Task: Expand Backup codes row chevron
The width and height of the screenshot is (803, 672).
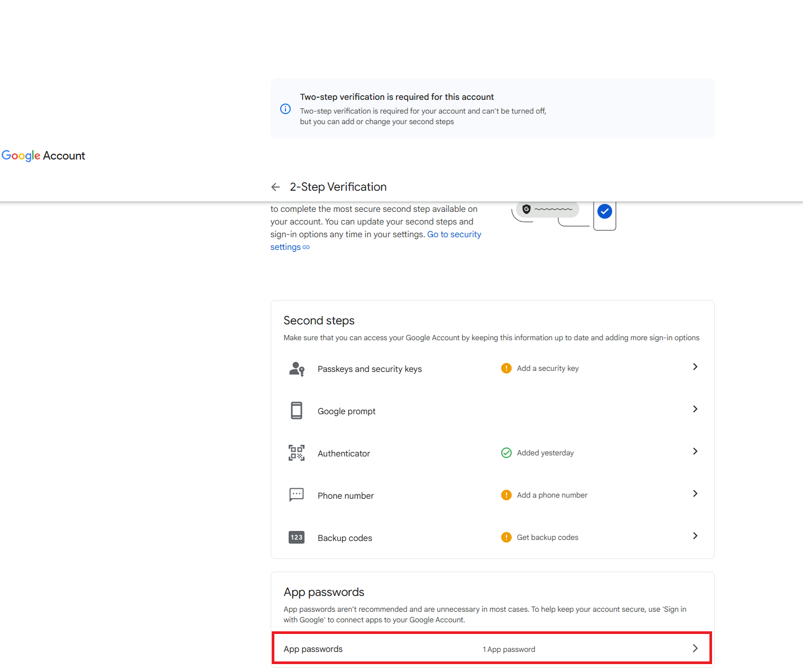Action: tap(695, 536)
